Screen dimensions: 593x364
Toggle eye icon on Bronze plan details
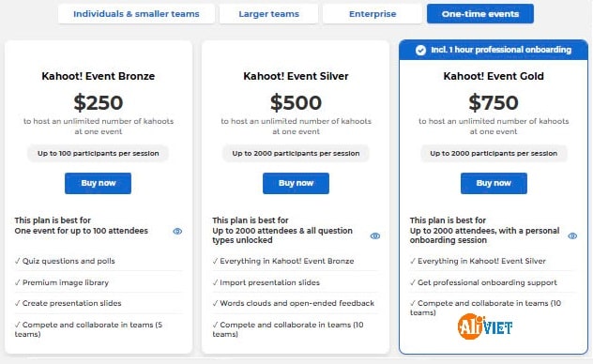(177, 232)
